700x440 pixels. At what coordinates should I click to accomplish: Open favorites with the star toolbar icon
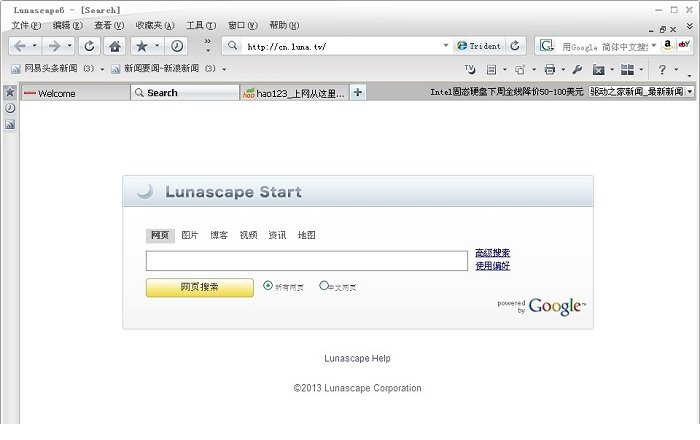click(142, 46)
